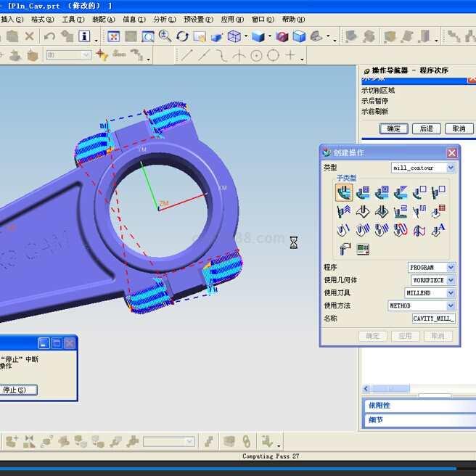Select the MILL_CONTROL subtype icon
This screenshot has height=476, width=476.
coord(363,250)
